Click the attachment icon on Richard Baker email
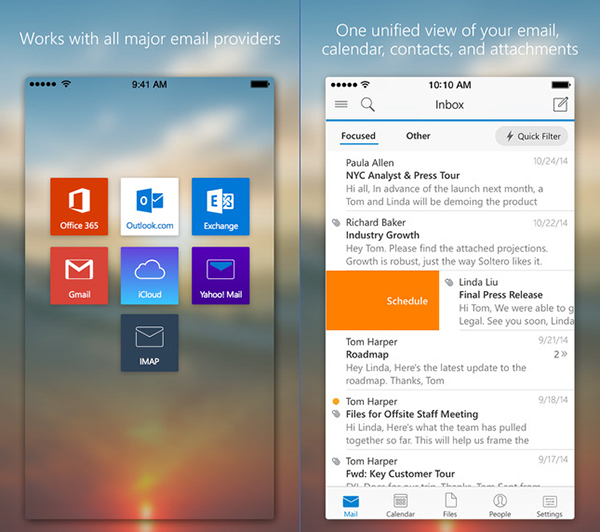The height and width of the screenshot is (532, 600). point(336,222)
